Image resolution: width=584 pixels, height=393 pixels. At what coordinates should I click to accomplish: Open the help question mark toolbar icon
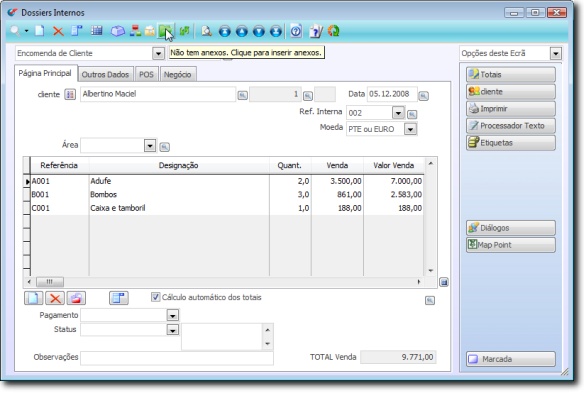point(296,31)
